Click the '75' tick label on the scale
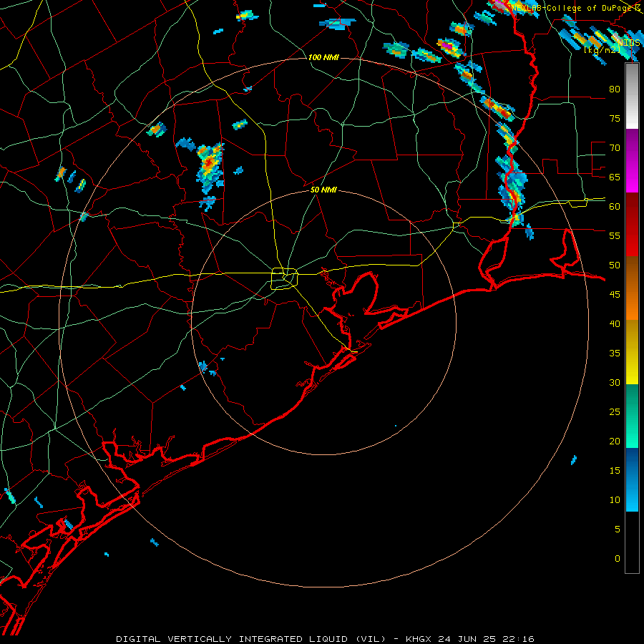The width and height of the screenshot is (644, 644). click(x=615, y=119)
